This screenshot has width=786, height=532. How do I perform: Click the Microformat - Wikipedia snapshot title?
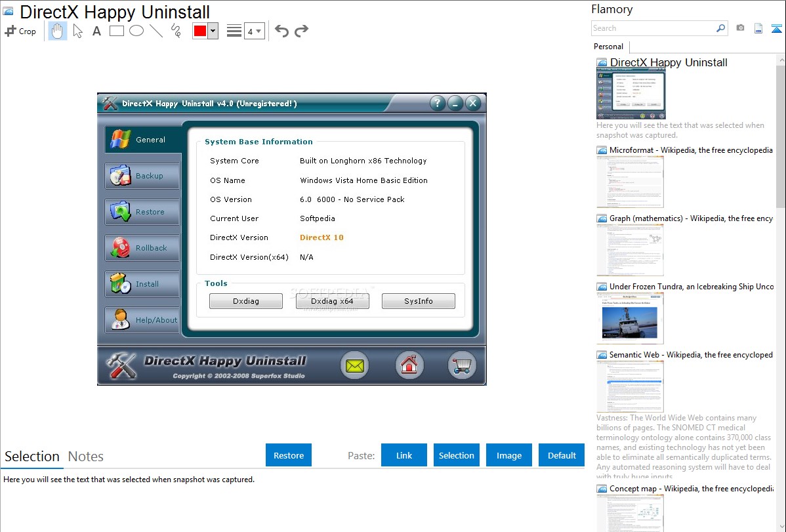pos(691,150)
